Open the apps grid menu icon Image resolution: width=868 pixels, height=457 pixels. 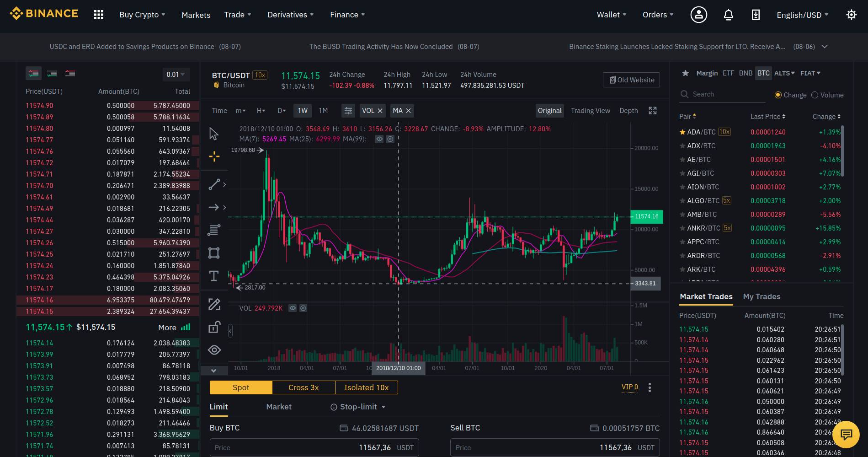(x=99, y=15)
